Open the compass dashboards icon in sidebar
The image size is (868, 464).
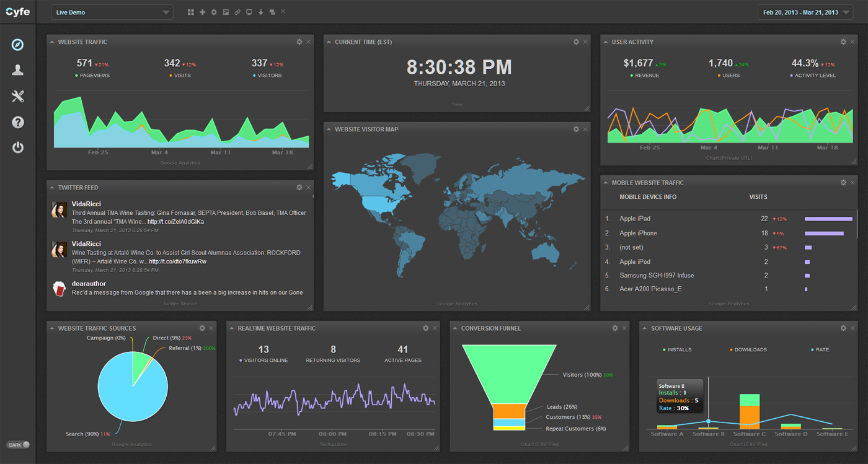click(x=18, y=44)
